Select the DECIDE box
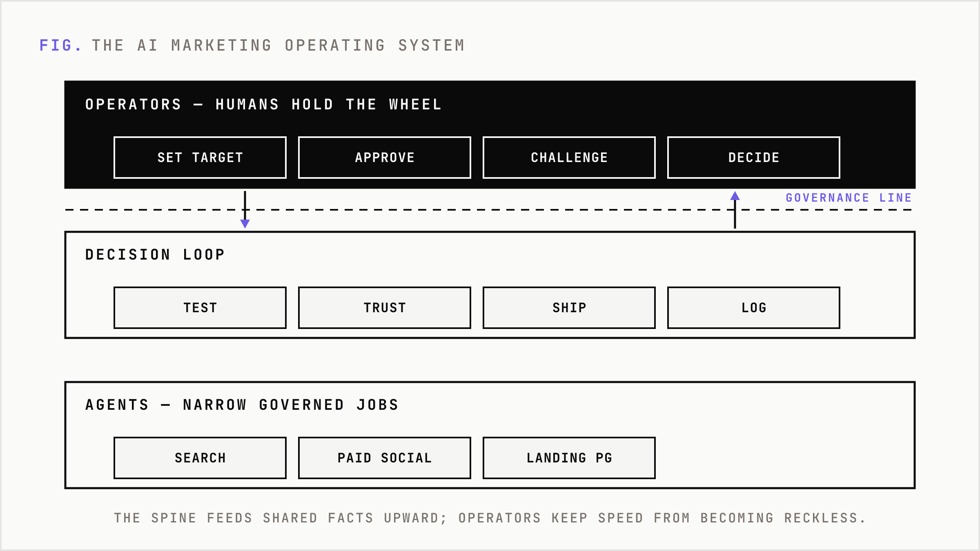This screenshot has height=551, width=980. click(754, 158)
